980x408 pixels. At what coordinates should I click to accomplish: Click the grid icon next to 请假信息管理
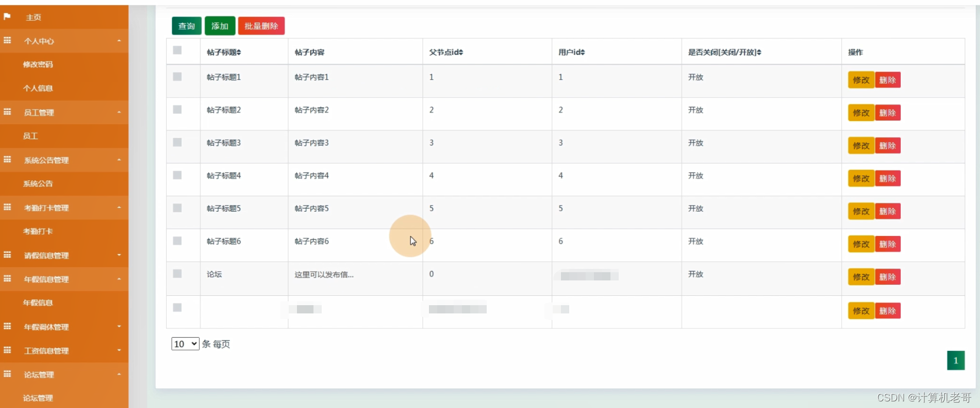coord(7,255)
